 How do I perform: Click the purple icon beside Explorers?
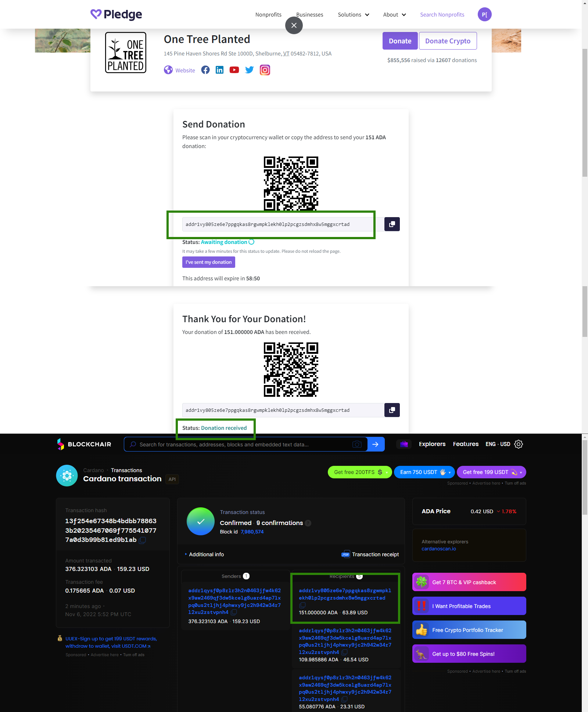(x=404, y=444)
